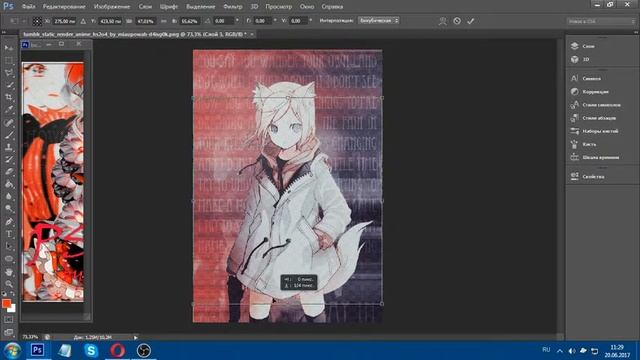Click the white background color swatch
Image resolution: width=640 pixels, height=360 pixels.
[x=13, y=309]
